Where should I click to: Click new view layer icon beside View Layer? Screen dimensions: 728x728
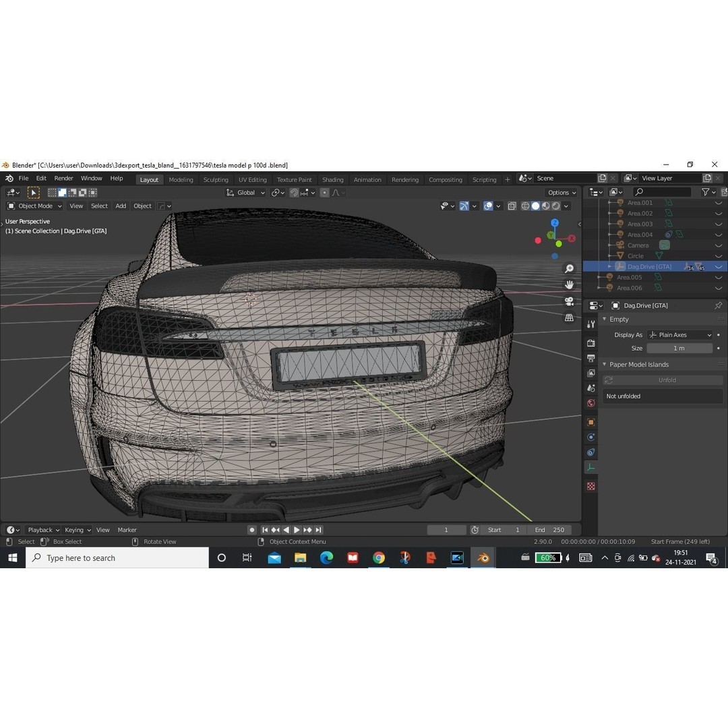tap(707, 178)
